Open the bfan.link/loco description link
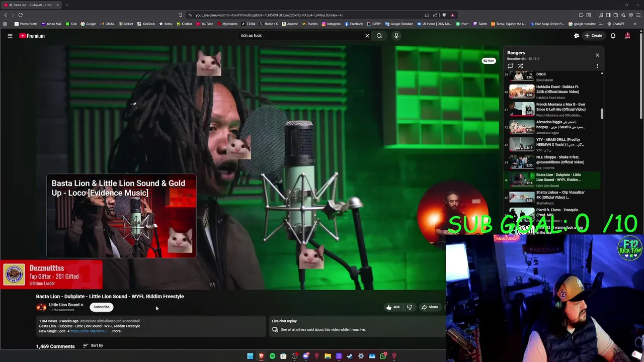 pyautogui.click(x=89, y=331)
